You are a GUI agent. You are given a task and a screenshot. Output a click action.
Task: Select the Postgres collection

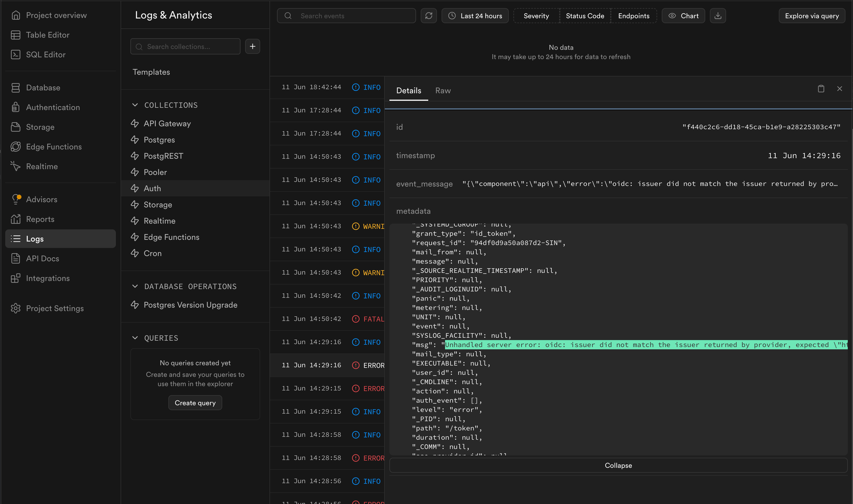159,140
